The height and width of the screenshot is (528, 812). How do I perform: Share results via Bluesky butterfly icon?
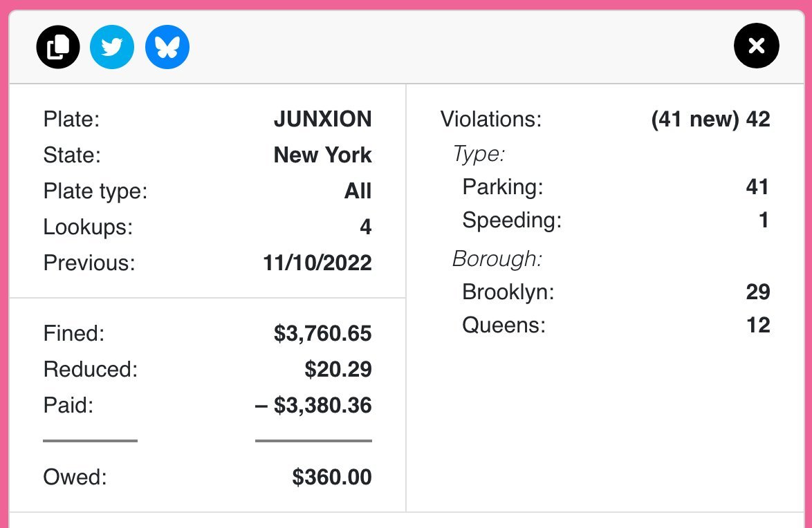pos(167,47)
